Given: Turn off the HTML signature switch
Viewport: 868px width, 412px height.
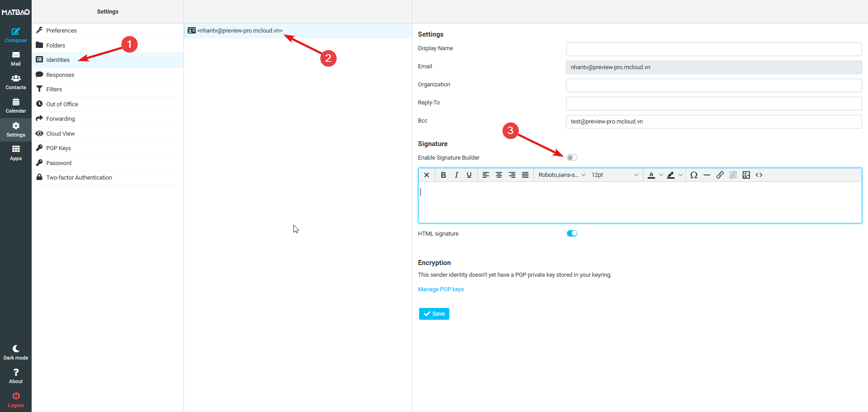Looking at the screenshot, I should coord(572,233).
